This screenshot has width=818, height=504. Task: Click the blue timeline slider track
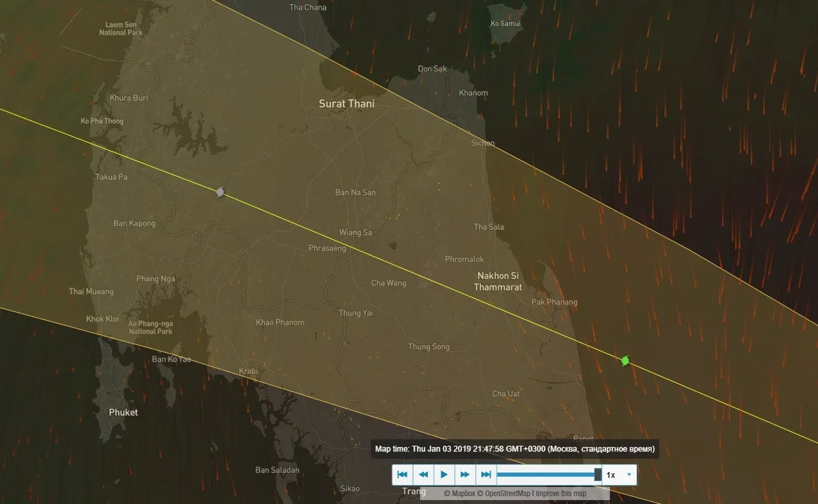tap(545, 475)
